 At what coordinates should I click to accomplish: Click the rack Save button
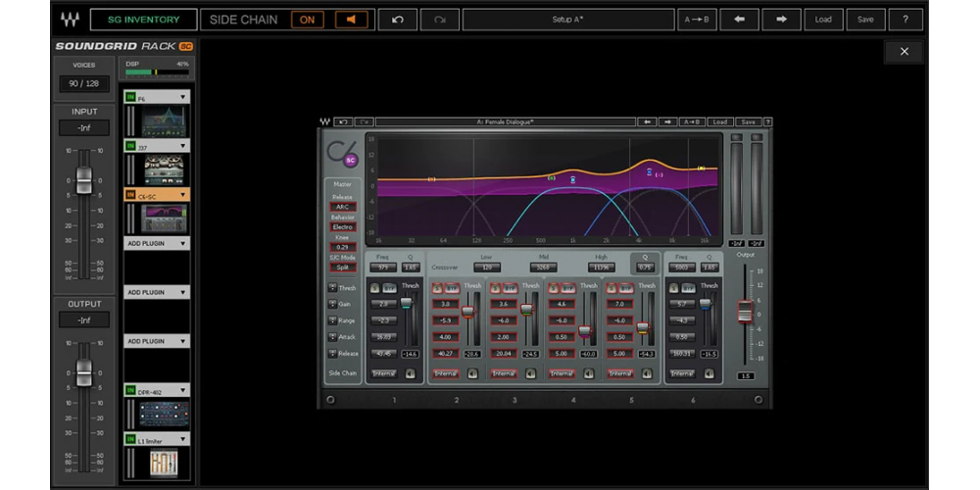[x=865, y=20]
